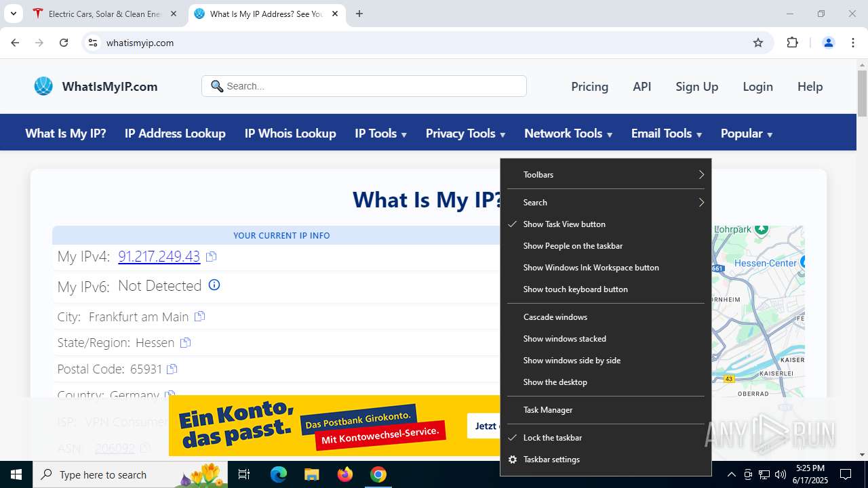Viewport: 868px width, 488px height.
Task: Click the Sign Up link
Action: [696, 87]
